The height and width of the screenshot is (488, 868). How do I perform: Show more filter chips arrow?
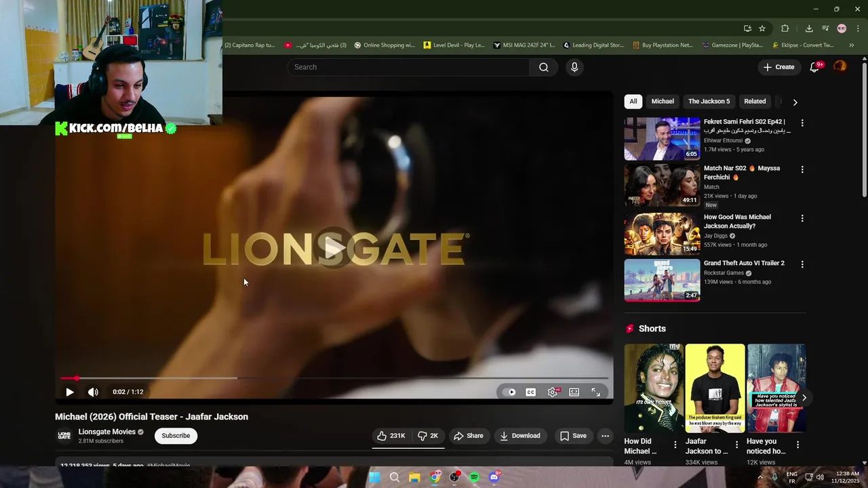click(x=795, y=102)
